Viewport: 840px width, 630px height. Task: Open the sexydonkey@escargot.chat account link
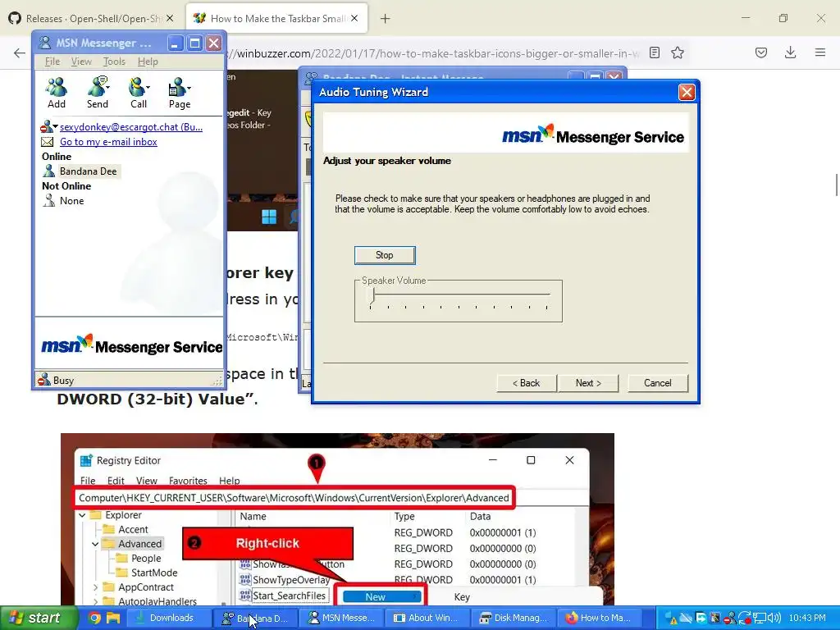click(131, 127)
